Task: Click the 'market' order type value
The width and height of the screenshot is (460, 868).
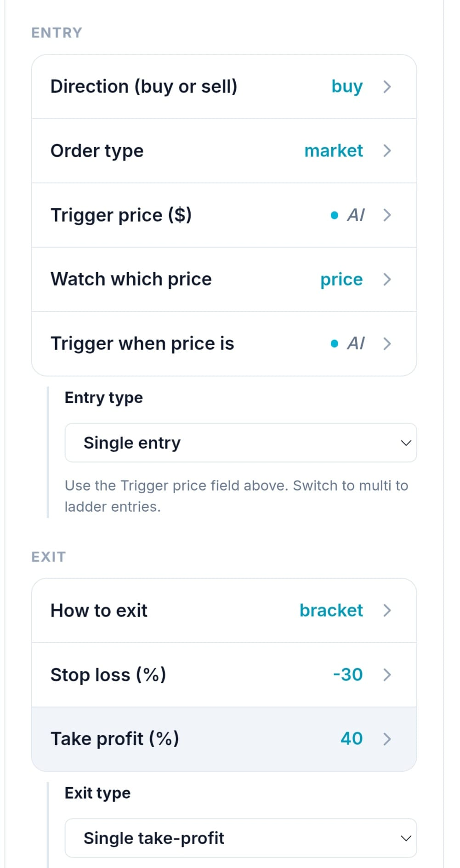Action: click(334, 151)
